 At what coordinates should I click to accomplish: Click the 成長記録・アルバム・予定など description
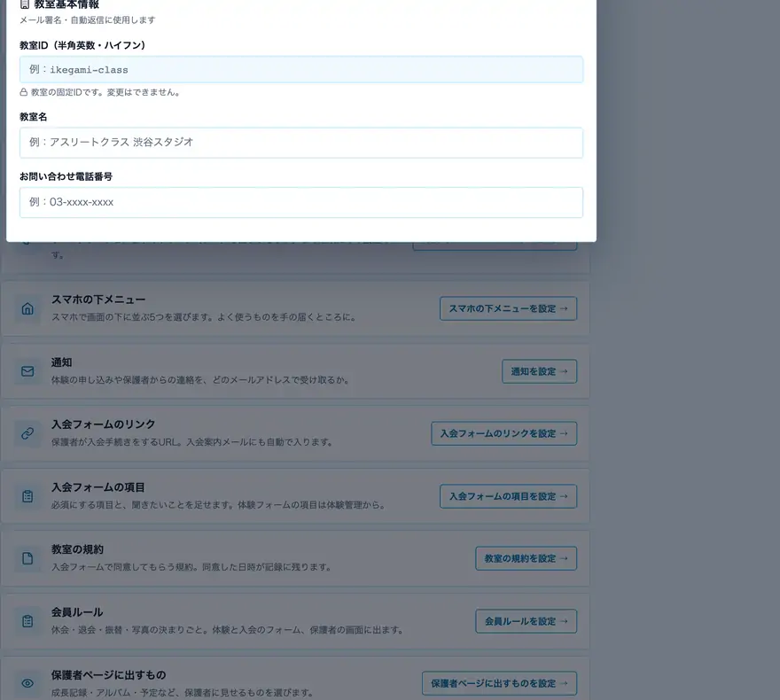[183, 693]
